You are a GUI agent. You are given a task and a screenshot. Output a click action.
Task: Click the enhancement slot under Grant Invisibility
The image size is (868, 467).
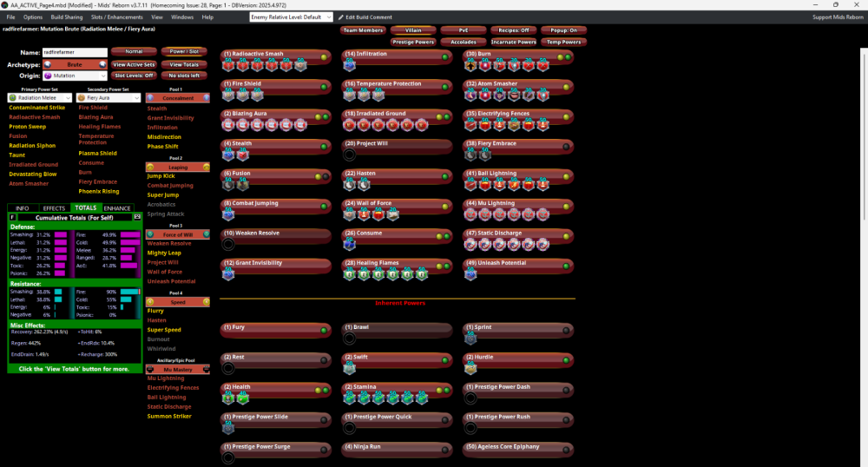[x=228, y=273]
